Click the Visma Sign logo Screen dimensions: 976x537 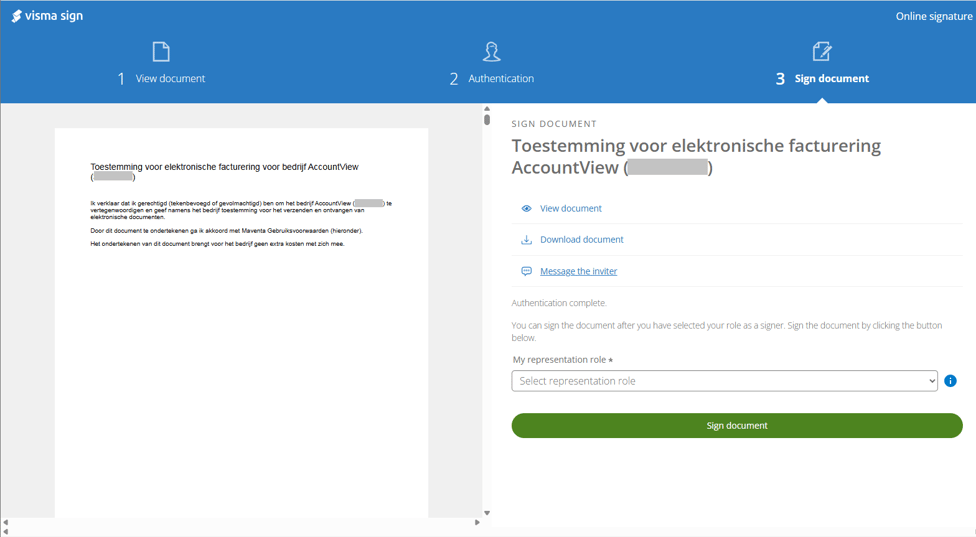click(47, 16)
